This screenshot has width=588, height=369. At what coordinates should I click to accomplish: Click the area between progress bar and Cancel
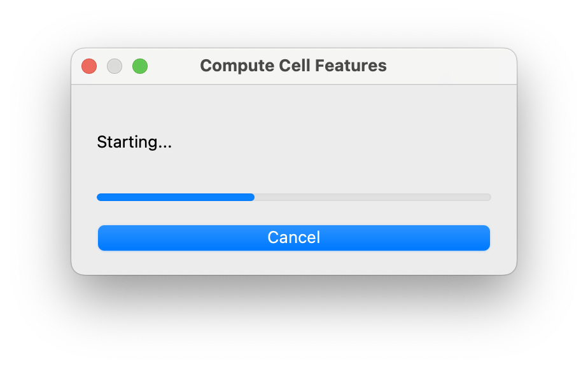293,213
